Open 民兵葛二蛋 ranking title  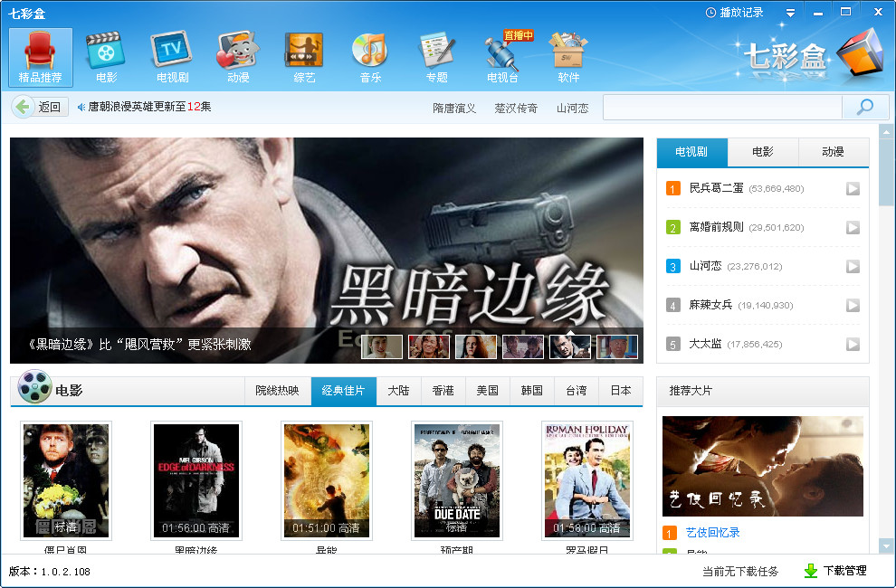(x=717, y=188)
